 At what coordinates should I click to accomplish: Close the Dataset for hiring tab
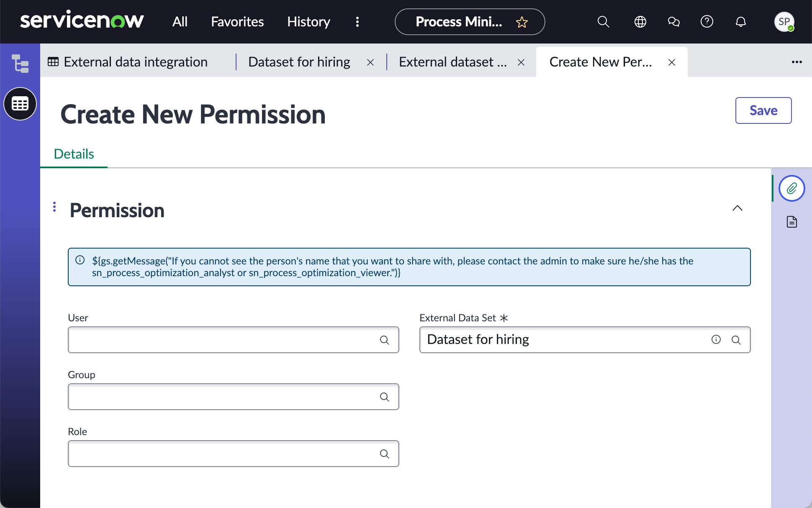tap(370, 62)
